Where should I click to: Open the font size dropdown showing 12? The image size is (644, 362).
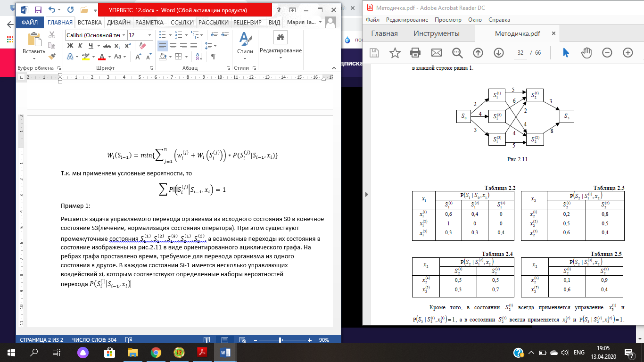tap(150, 35)
